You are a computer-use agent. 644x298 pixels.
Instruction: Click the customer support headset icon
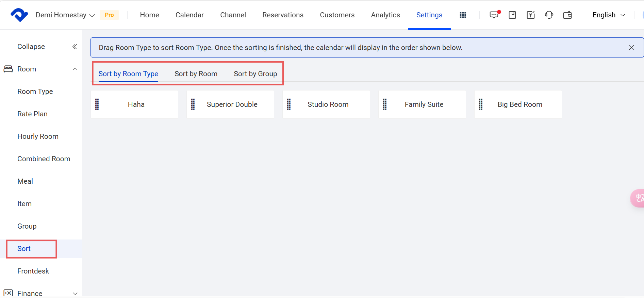[549, 15]
